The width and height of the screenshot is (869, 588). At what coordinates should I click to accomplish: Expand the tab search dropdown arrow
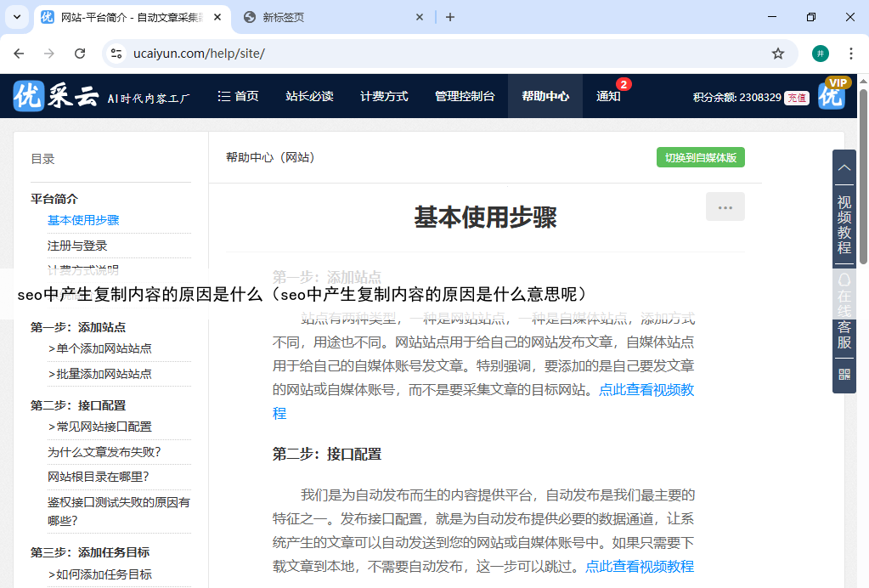pyautogui.click(x=16, y=17)
